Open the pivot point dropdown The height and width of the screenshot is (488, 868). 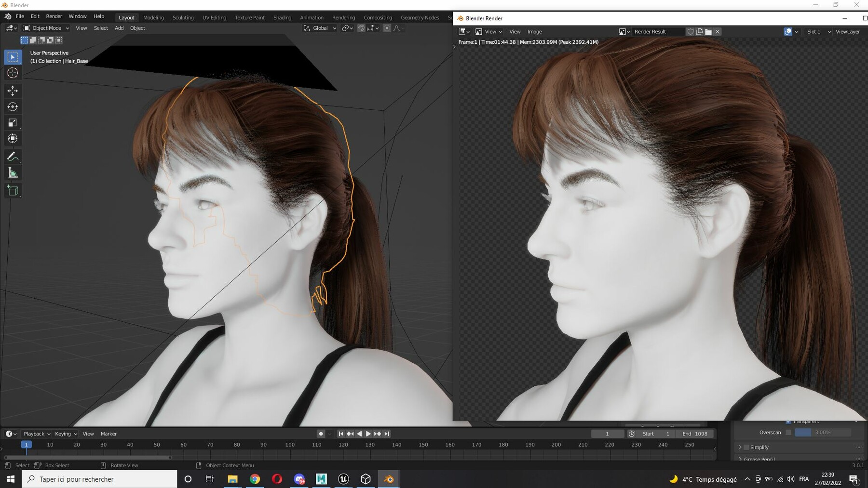[348, 28]
